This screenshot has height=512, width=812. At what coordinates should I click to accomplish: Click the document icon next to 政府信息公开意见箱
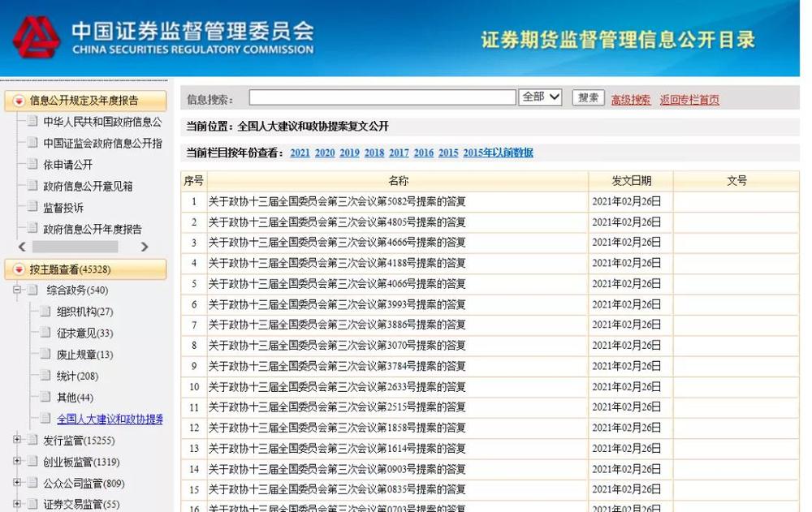click(32, 186)
